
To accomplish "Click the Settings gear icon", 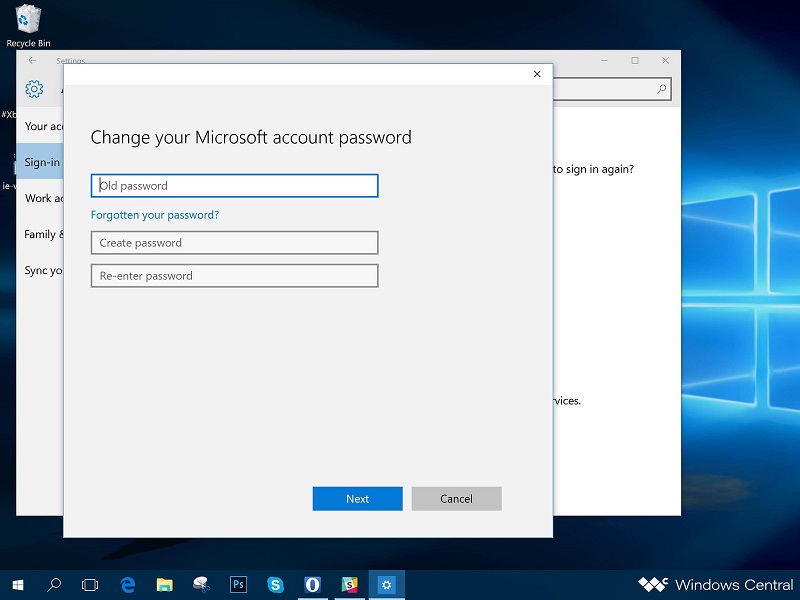I will pyautogui.click(x=34, y=89).
